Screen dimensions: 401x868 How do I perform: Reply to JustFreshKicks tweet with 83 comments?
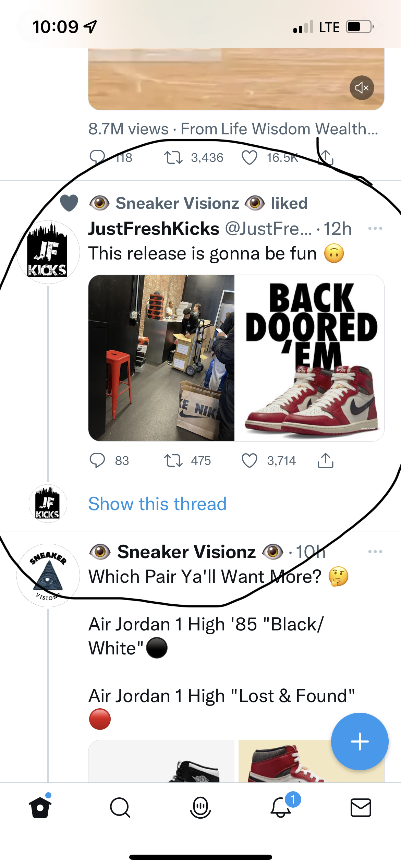(x=97, y=460)
